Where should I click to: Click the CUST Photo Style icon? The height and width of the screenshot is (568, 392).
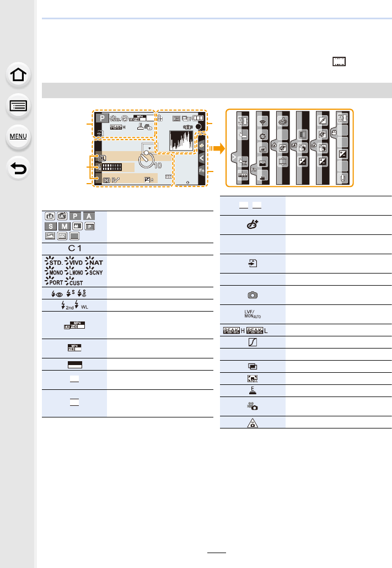(x=74, y=281)
